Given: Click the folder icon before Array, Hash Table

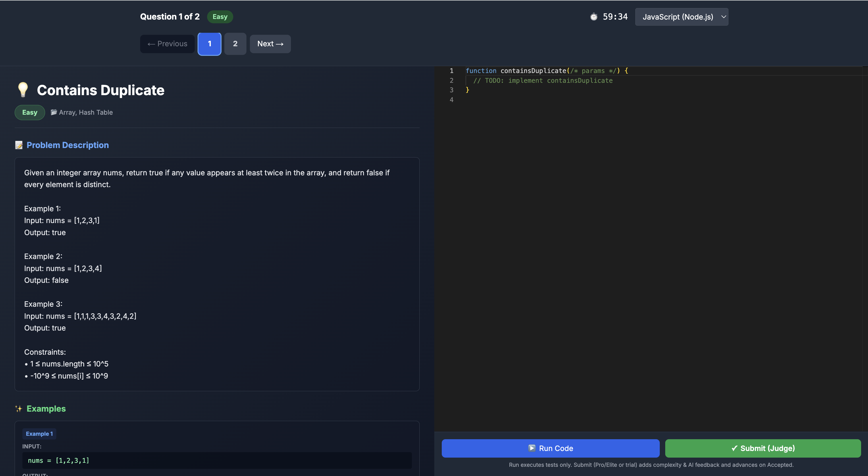Looking at the screenshot, I should [x=54, y=112].
